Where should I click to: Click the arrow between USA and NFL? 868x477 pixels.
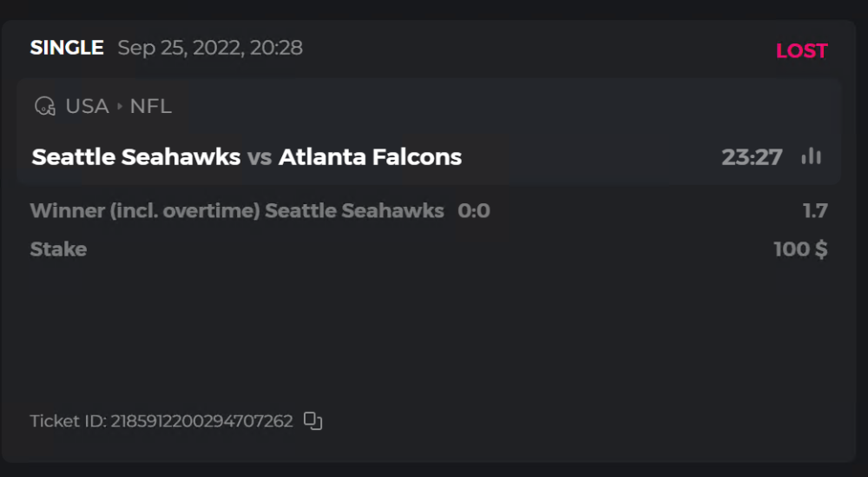coord(119,107)
